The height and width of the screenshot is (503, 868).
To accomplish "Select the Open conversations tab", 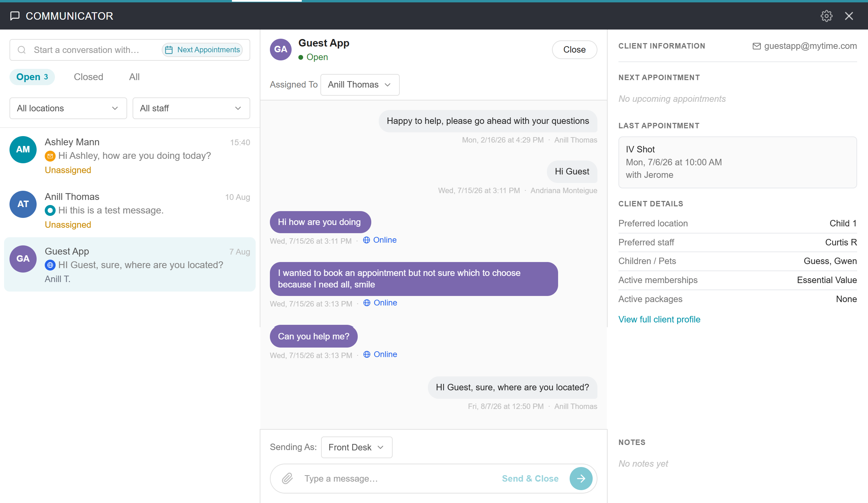I will [32, 77].
